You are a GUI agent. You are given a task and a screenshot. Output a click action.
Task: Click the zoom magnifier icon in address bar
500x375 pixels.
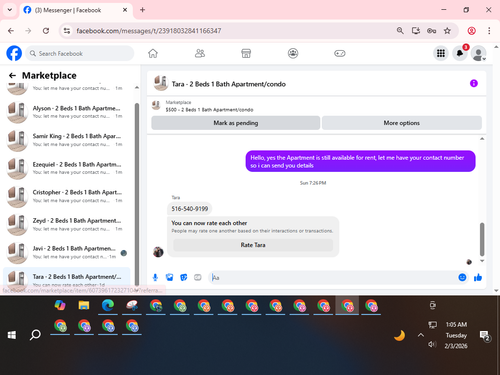coord(400,31)
